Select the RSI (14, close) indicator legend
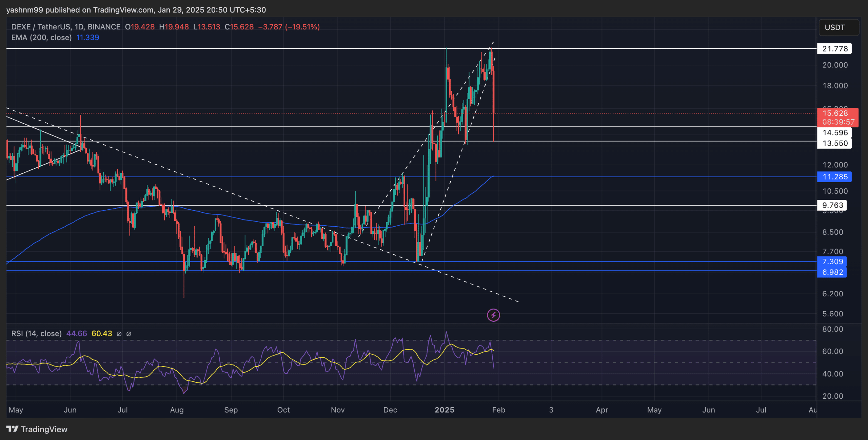 (36, 334)
